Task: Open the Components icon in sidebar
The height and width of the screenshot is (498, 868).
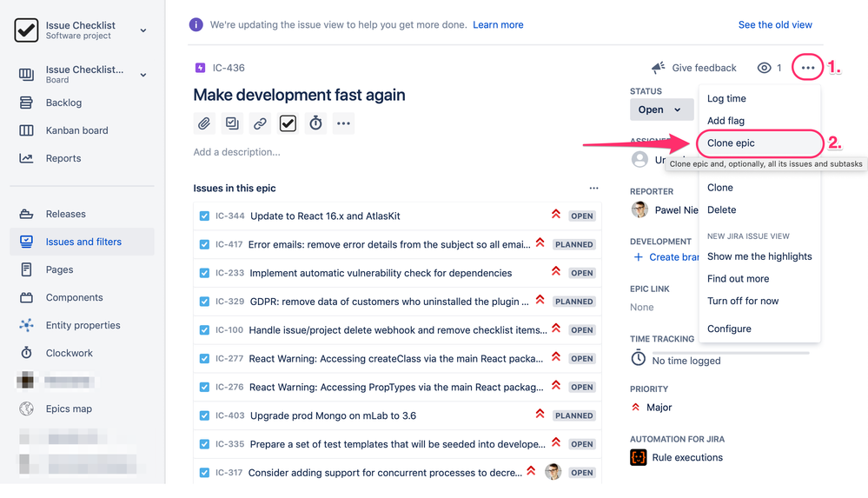Action: 26,297
